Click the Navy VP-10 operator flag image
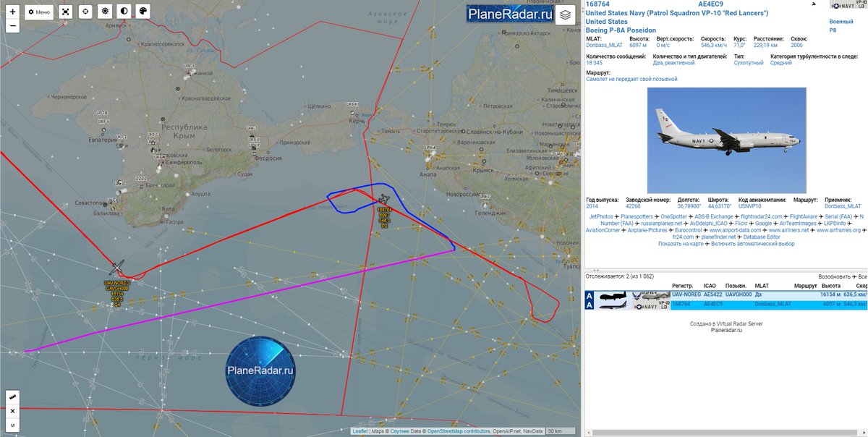This screenshot has width=868, height=437. point(849,5)
